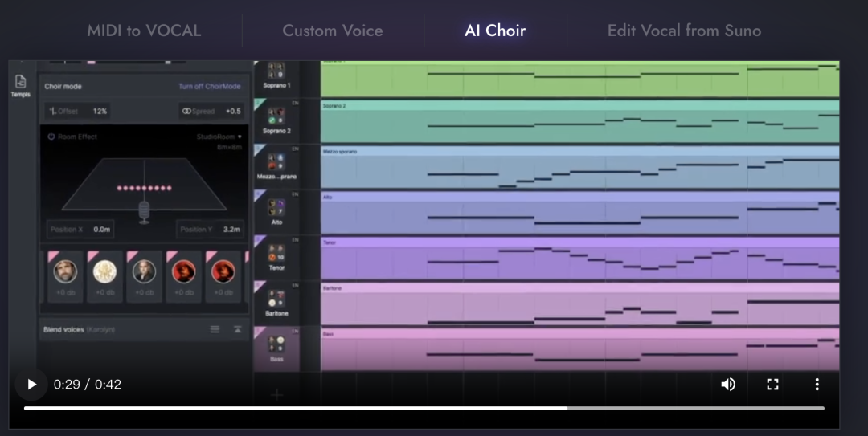Open the StudioRoom dropdown
This screenshot has height=436, width=868.
(219, 137)
